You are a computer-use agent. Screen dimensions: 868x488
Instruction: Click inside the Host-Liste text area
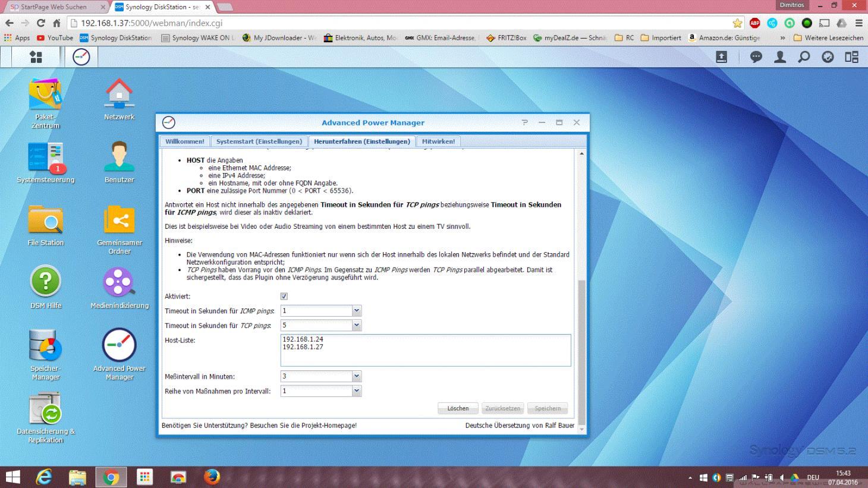(426, 350)
